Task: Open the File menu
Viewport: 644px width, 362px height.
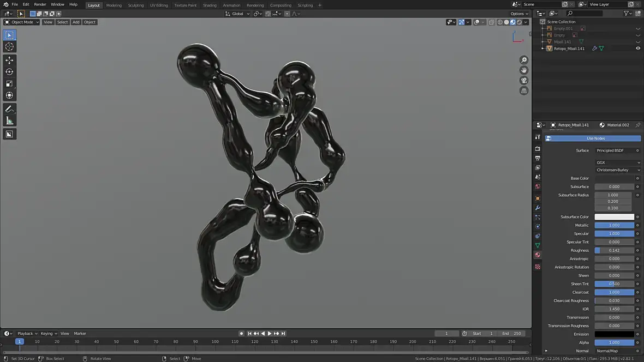Action: click(15, 4)
